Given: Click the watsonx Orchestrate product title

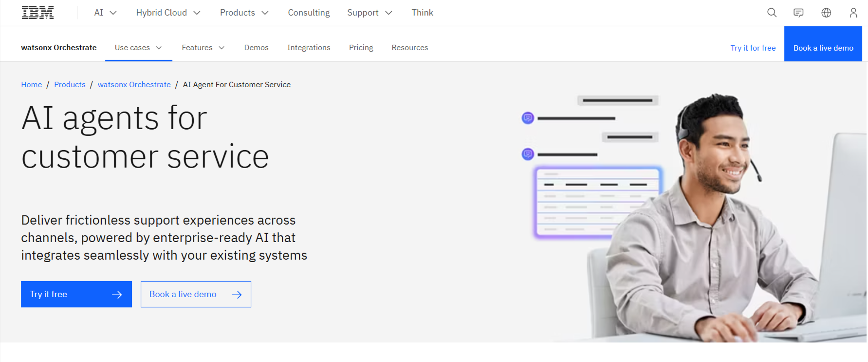Looking at the screenshot, I should coord(59,47).
